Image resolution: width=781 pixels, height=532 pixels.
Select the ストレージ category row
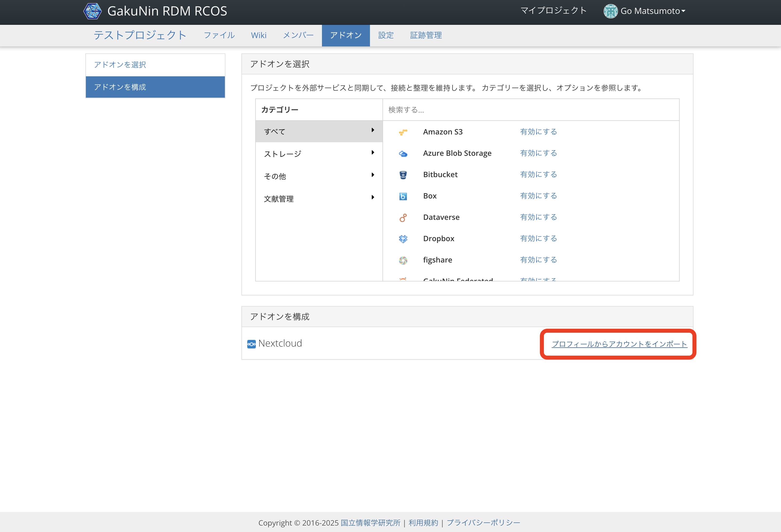click(x=319, y=154)
